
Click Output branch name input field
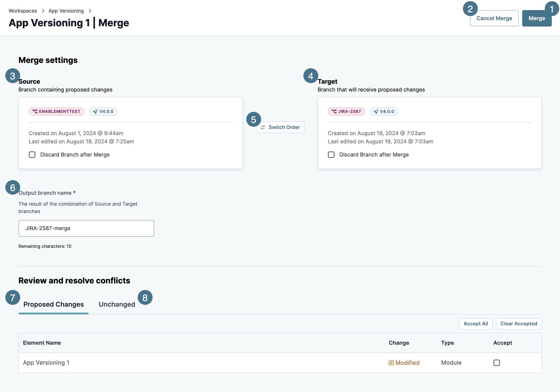pos(86,228)
